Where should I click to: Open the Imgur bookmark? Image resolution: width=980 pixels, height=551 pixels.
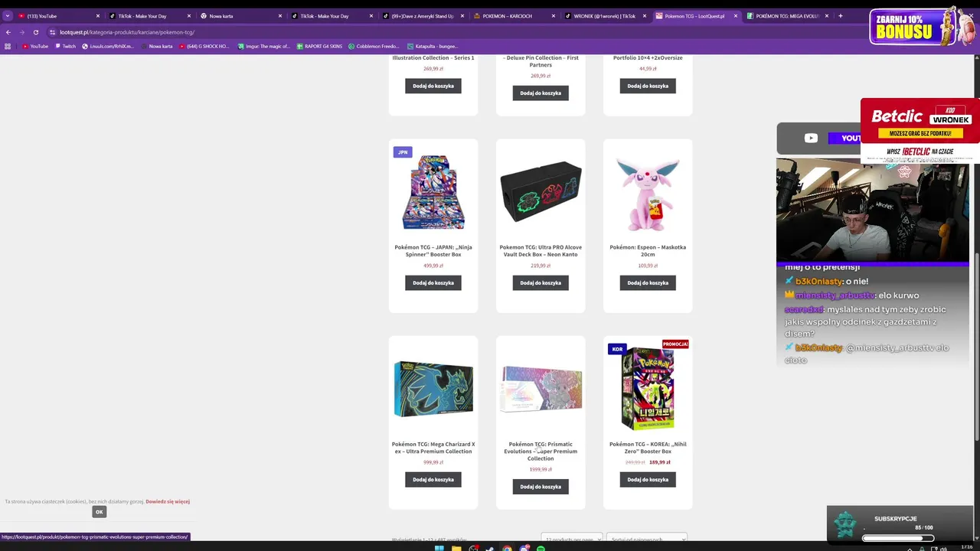pyautogui.click(x=264, y=46)
